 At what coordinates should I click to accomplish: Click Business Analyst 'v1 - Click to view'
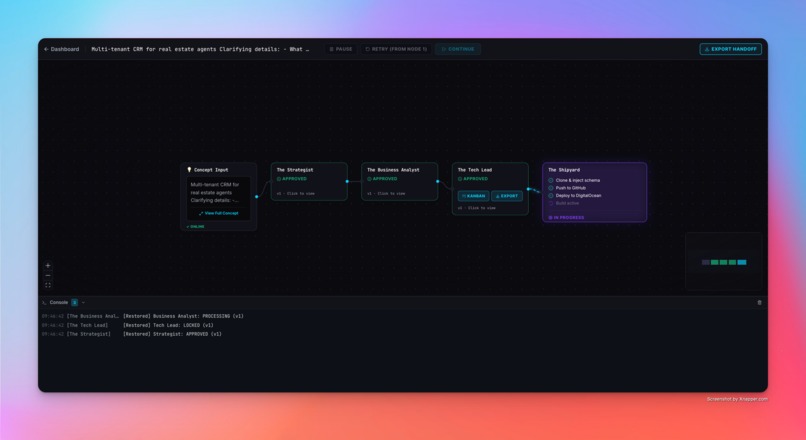pos(386,194)
